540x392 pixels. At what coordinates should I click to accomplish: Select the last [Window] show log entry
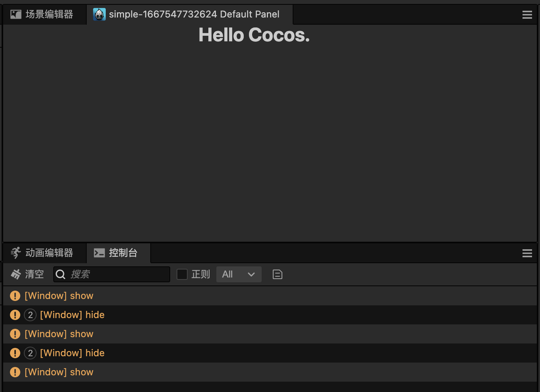(x=270, y=372)
